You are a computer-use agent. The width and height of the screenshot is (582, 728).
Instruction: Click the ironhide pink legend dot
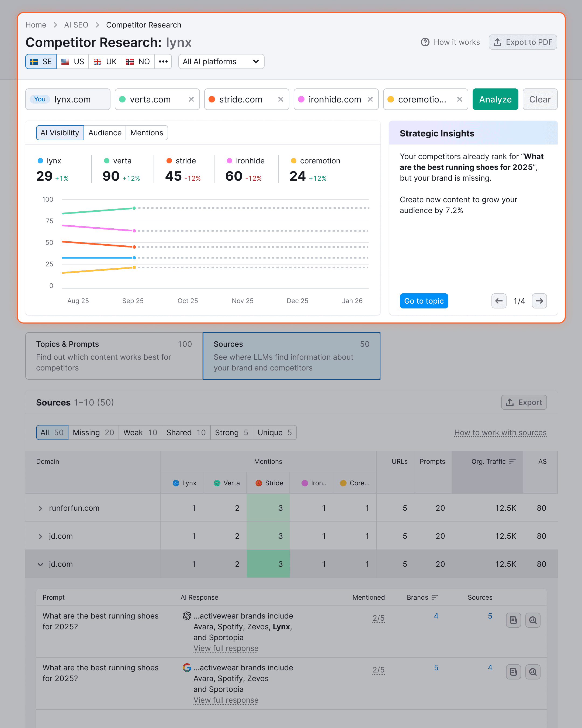229,161
